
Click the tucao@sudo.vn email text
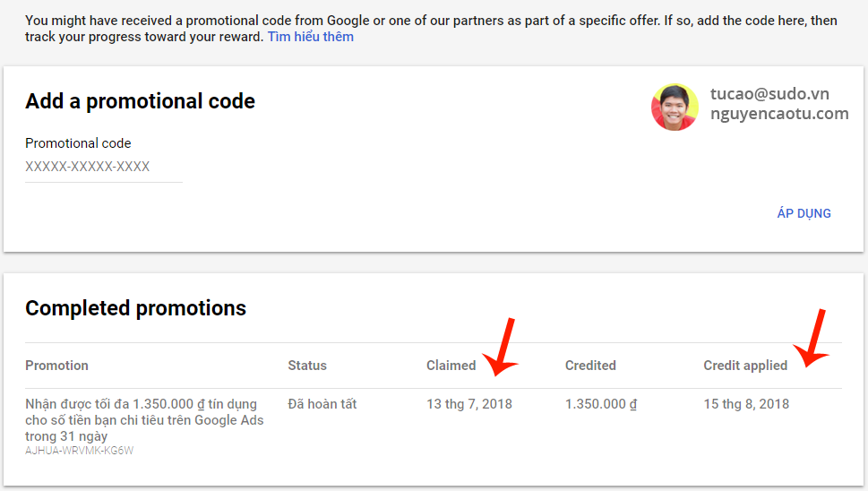769,94
